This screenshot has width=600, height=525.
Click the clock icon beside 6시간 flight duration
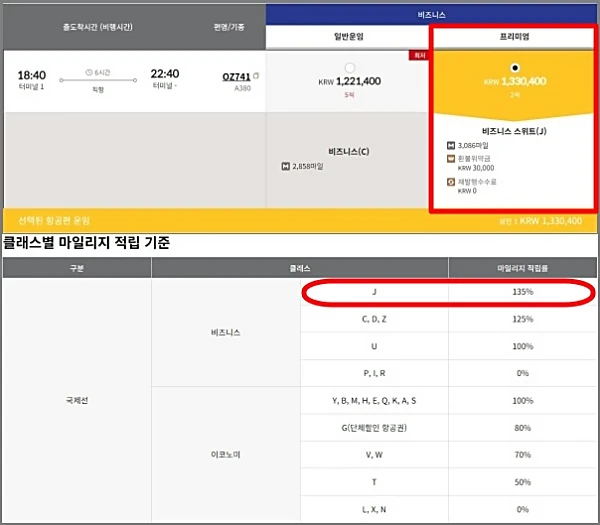click(89, 72)
